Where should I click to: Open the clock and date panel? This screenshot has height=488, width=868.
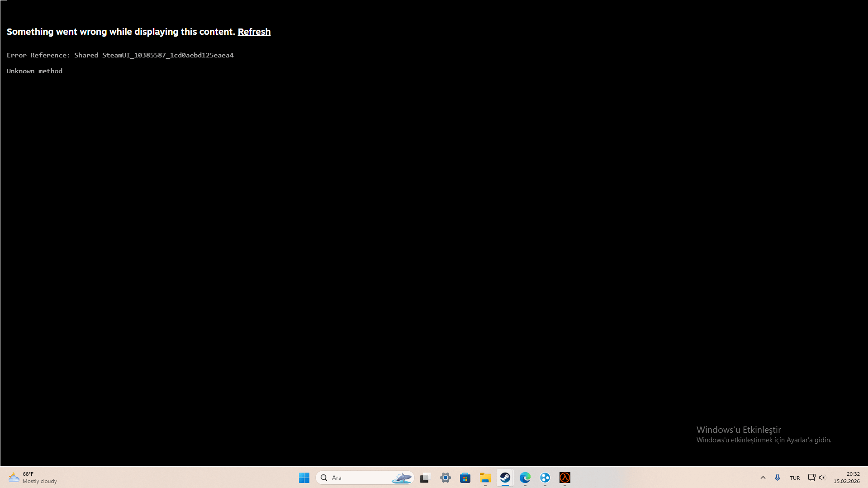click(846, 478)
